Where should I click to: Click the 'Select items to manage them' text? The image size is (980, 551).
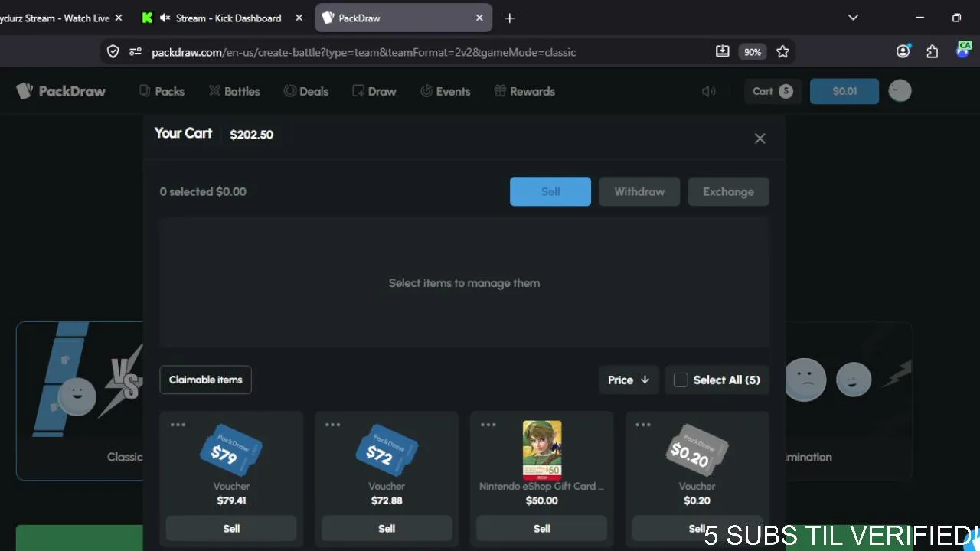point(464,283)
